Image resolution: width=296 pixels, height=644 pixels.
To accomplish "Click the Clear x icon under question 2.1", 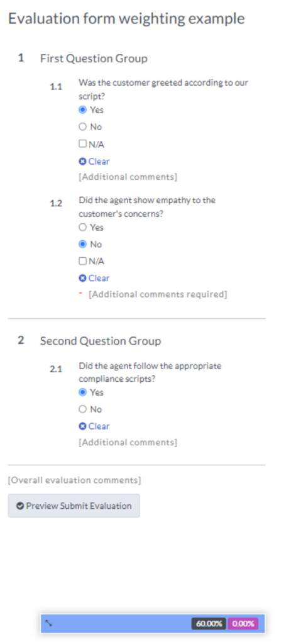I will point(82,426).
